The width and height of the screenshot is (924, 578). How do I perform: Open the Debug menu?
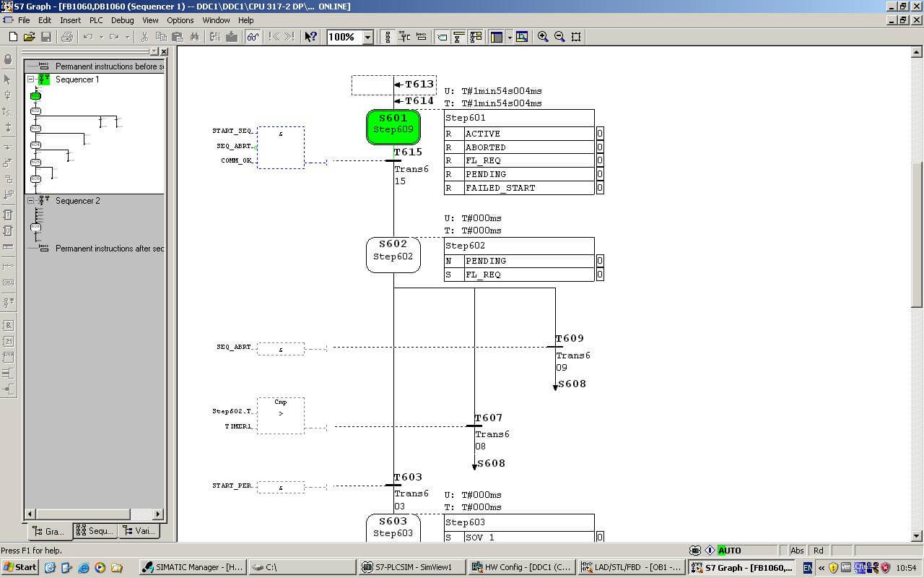[x=122, y=20]
